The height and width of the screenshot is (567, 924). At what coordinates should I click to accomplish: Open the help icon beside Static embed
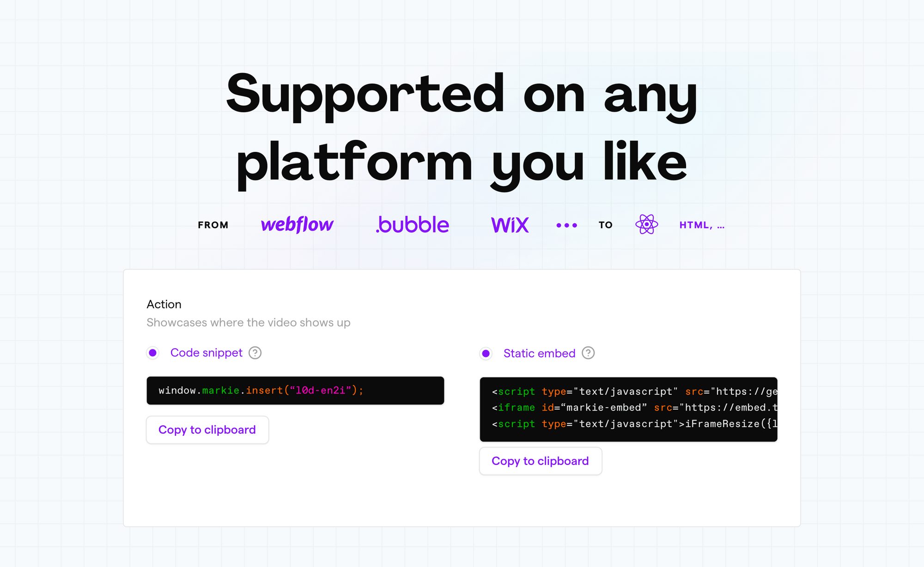pyautogui.click(x=588, y=353)
